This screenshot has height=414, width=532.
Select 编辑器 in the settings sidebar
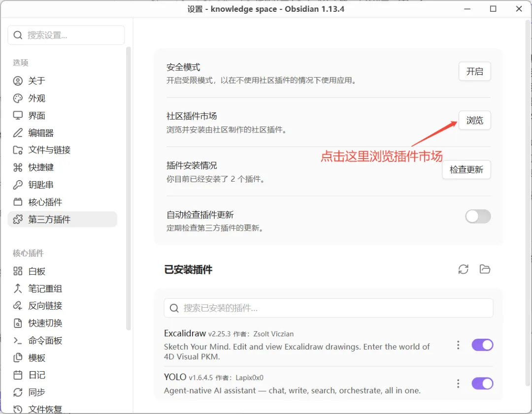(62, 132)
